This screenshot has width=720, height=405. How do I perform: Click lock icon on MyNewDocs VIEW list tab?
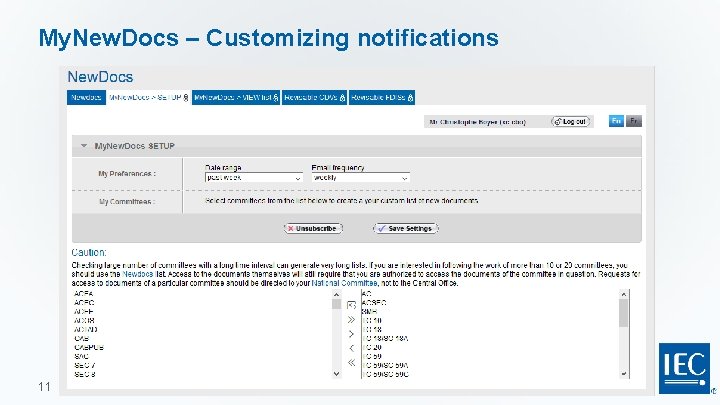pos(276,98)
